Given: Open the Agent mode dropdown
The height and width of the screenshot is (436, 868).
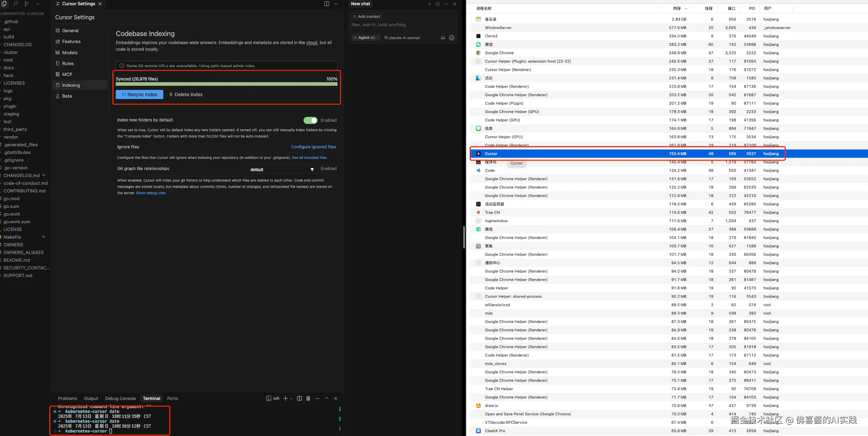Looking at the screenshot, I should point(366,38).
